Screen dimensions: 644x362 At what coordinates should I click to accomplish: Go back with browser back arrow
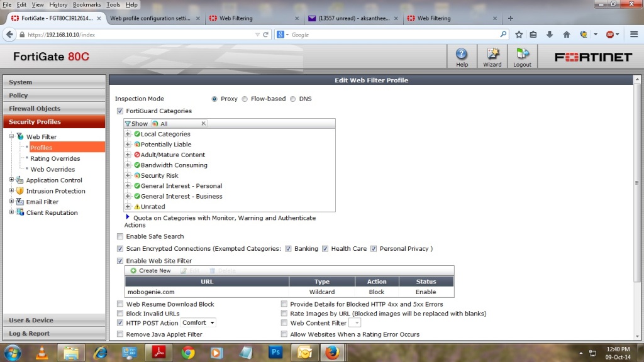[x=9, y=35]
